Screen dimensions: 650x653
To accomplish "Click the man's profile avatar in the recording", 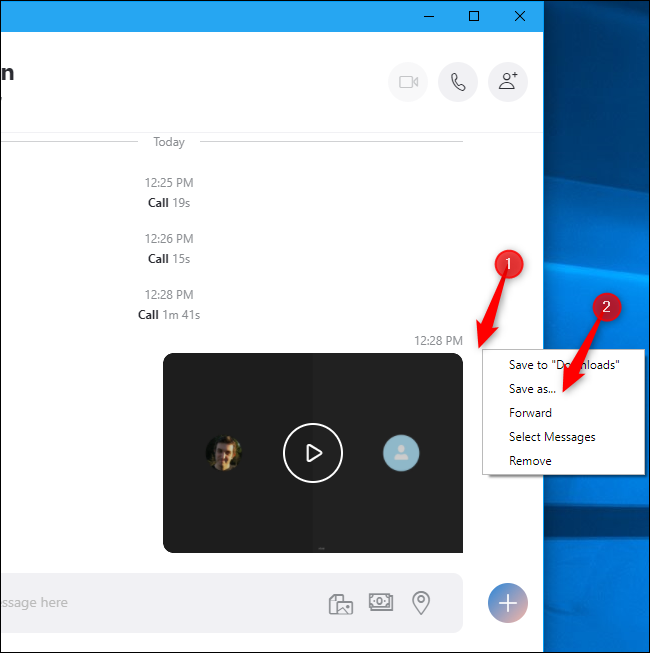I will coord(224,453).
